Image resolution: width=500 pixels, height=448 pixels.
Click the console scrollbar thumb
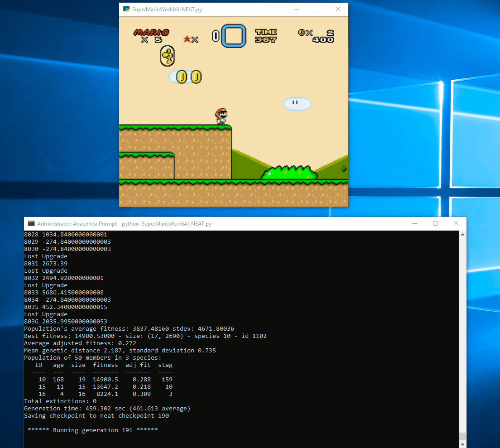462,436
